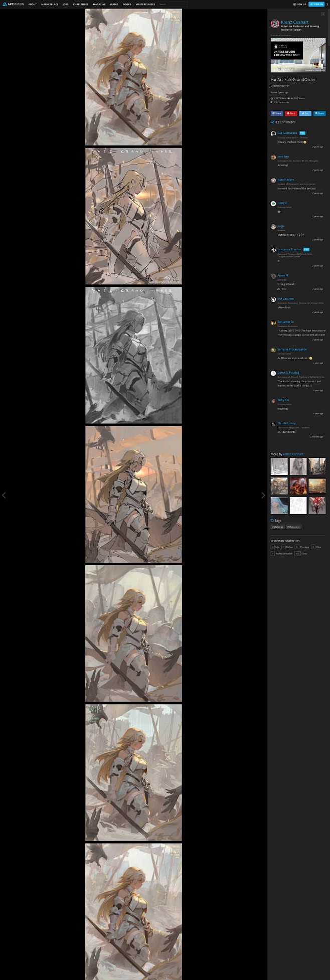Open the white line-sketch thumbnail
This screenshot has height=980, width=330.
tap(298, 505)
